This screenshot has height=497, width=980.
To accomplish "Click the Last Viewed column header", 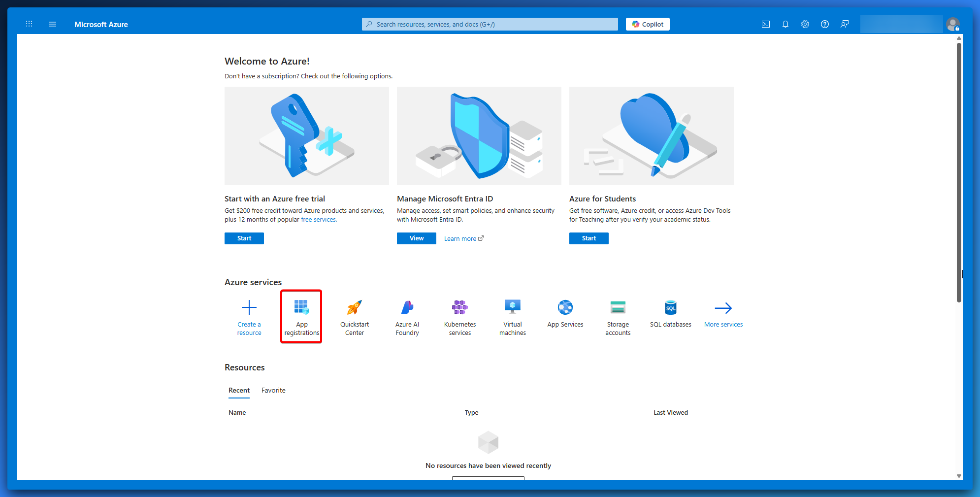I will tap(671, 413).
